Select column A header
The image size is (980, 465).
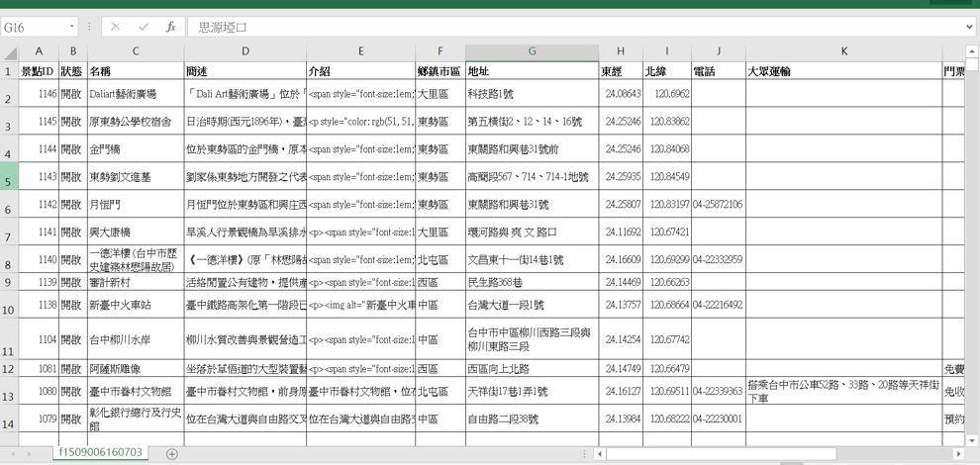(x=39, y=51)
